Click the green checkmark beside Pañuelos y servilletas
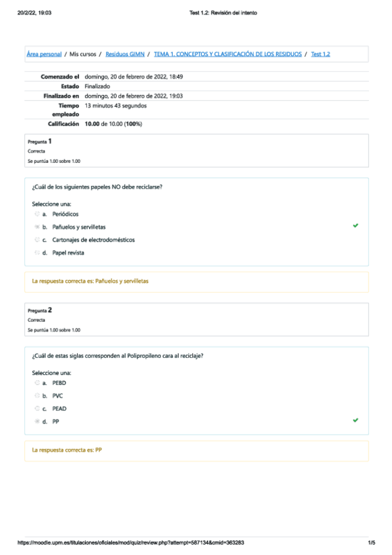The width and height of the screenshot is (392, 555). (x=355, y=226)
